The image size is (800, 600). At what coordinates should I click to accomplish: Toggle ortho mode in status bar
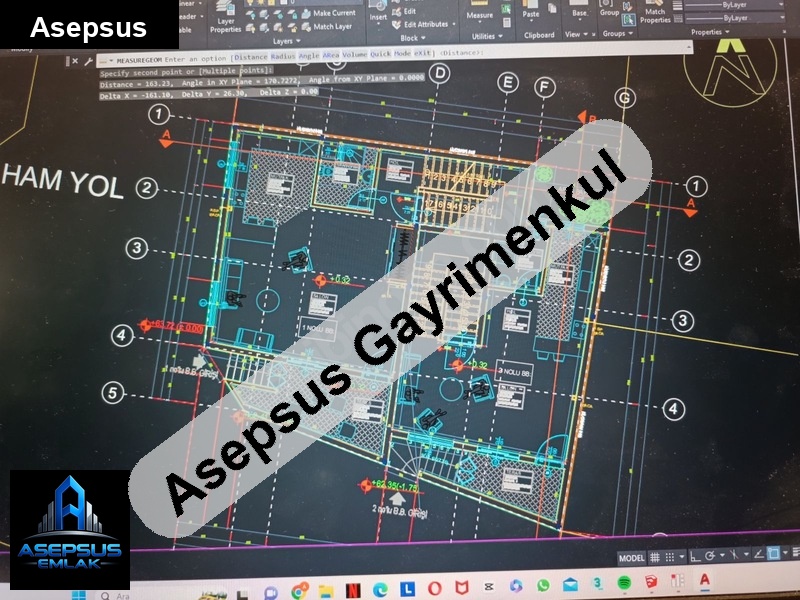click(x=694, y=557)
